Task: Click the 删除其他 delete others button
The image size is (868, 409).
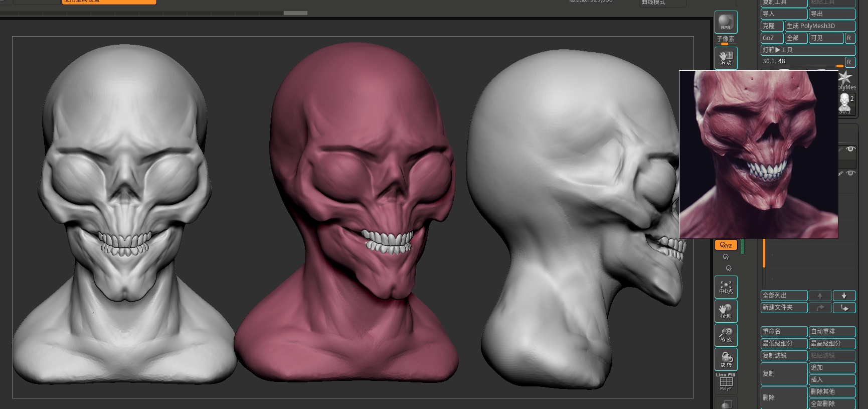Action: point(832,392)
